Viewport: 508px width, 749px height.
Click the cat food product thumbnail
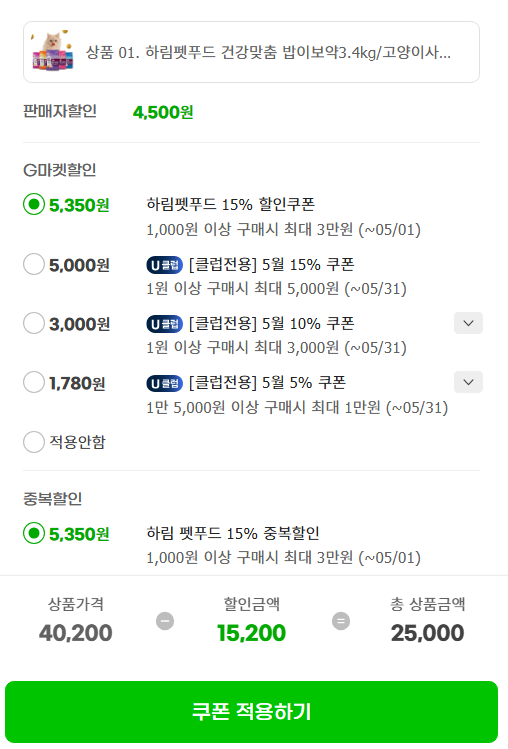pos(53,51)
